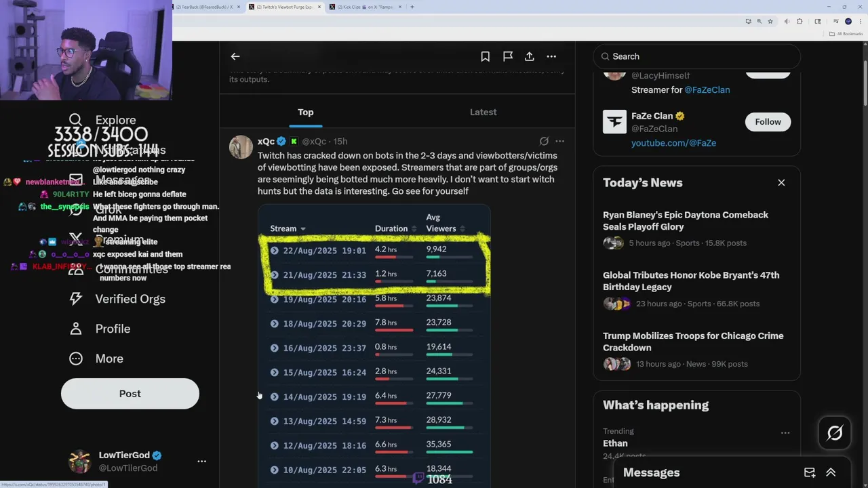Click the @xQc handle on the post
The image size is (868, 488).
tap(314, 141)
